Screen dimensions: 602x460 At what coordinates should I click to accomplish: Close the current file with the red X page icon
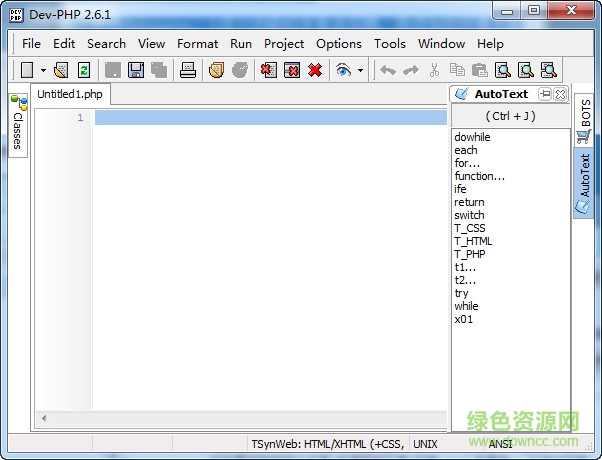coord(268,70)
